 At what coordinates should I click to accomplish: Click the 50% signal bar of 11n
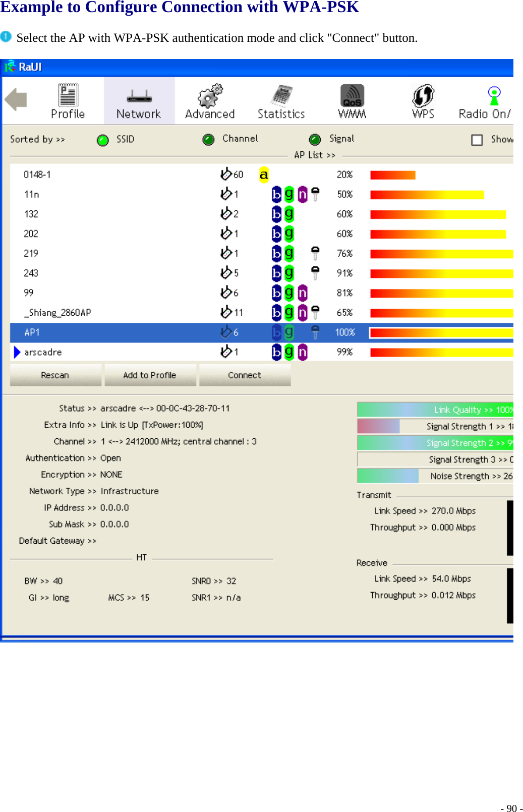427,195
